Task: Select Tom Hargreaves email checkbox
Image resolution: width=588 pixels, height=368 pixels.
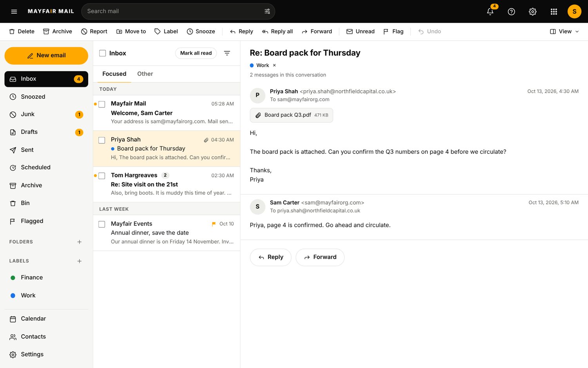Action: pyautogui.click(x=102, y=176)
